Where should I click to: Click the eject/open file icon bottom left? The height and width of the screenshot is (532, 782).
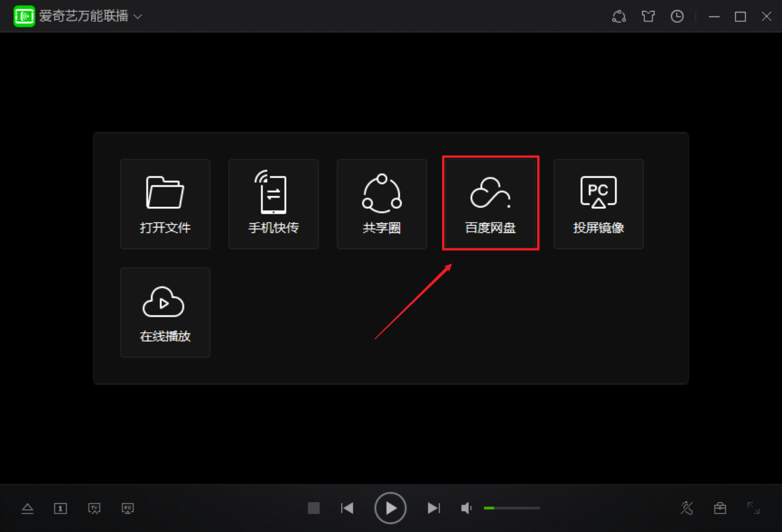coord(28,509)
